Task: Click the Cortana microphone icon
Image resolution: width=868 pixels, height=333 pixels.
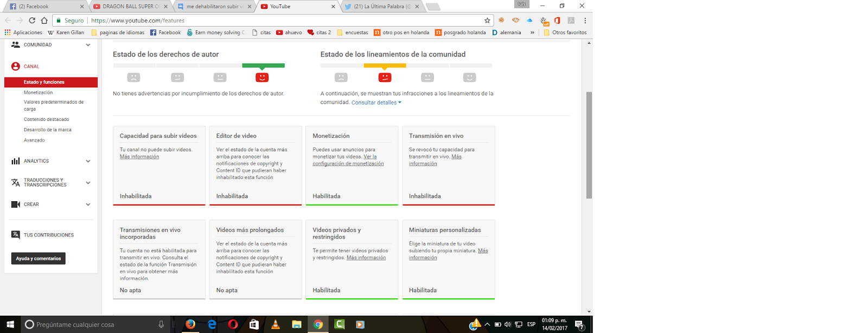Action: point(161,324)
